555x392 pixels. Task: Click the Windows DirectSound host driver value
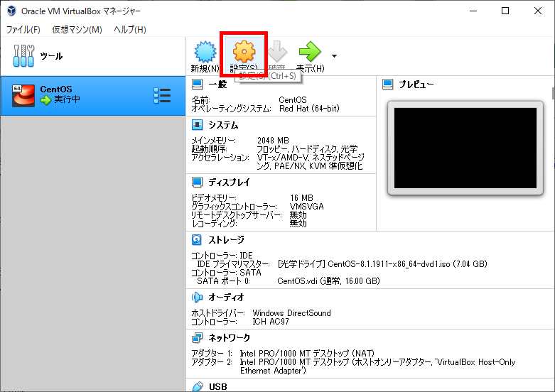(x=291, y=313)
